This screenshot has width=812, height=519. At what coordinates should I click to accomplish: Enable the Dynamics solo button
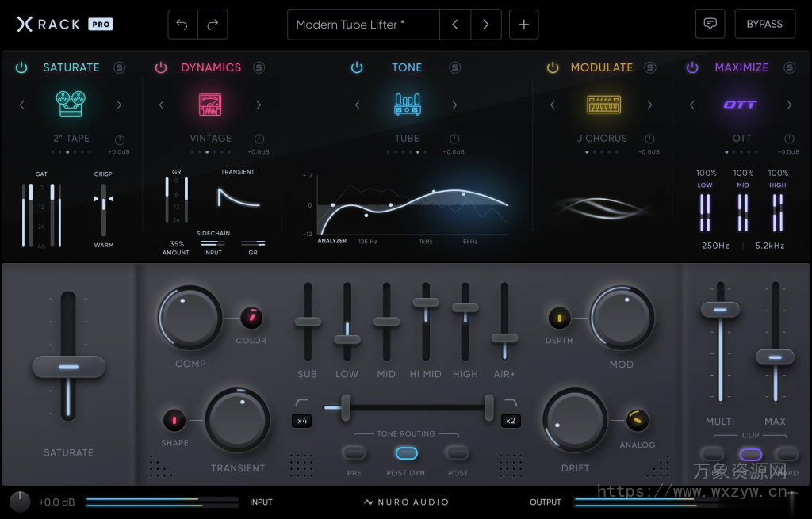[x=259, y=67]
